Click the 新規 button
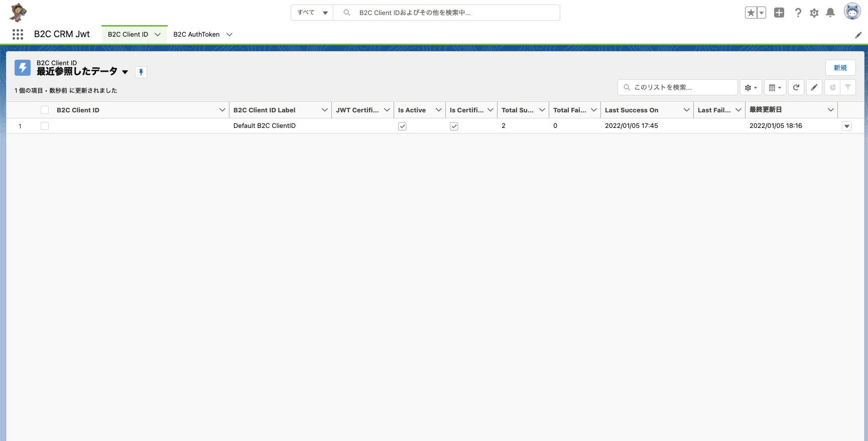Screen dimensions: 868x441 click(x=840, y=68)
